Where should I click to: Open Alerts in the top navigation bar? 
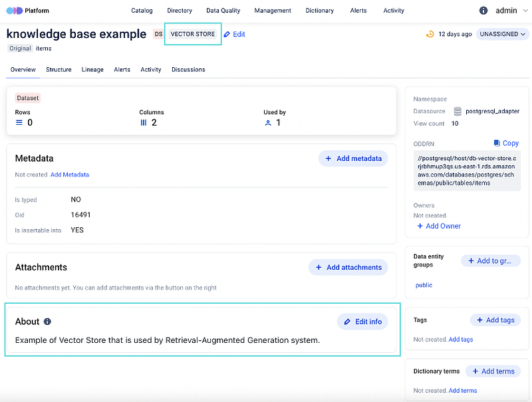click(x=358, y=11)
